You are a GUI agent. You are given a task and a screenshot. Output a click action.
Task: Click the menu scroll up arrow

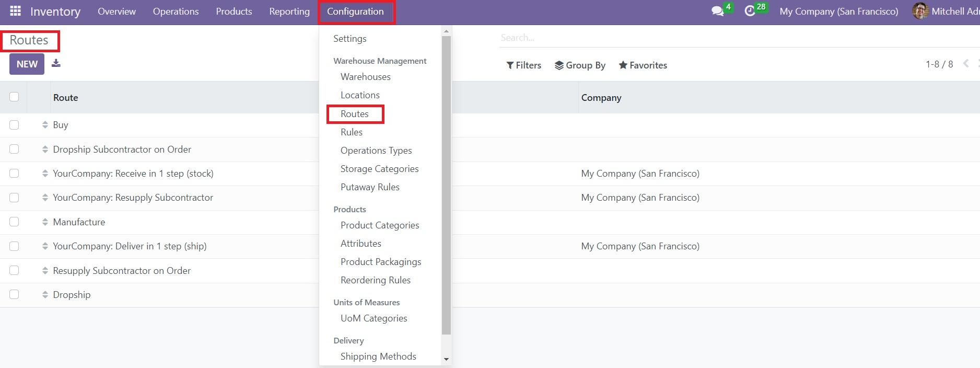(x=446, y=31)
